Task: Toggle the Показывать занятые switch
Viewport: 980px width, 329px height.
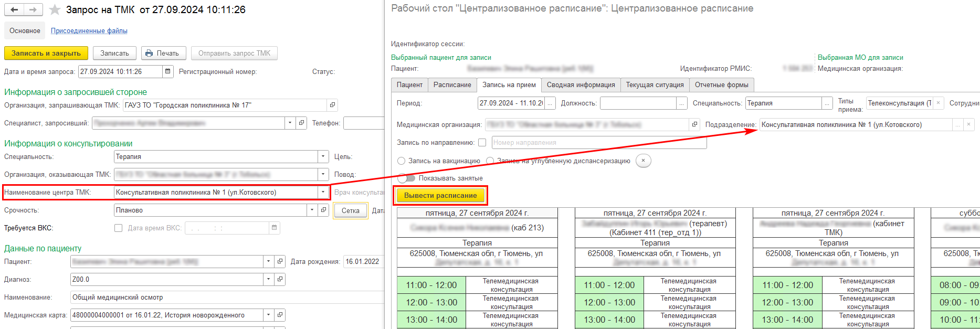Action: pyautogui.click(x=406, y=178)
